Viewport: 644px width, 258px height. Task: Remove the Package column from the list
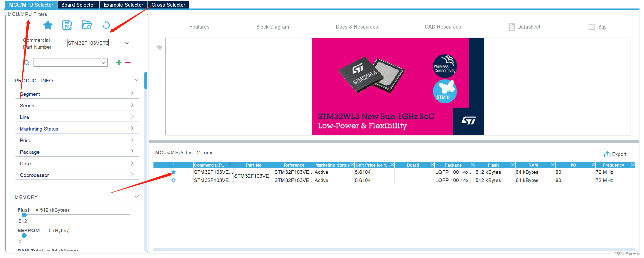tap(473, 165)
